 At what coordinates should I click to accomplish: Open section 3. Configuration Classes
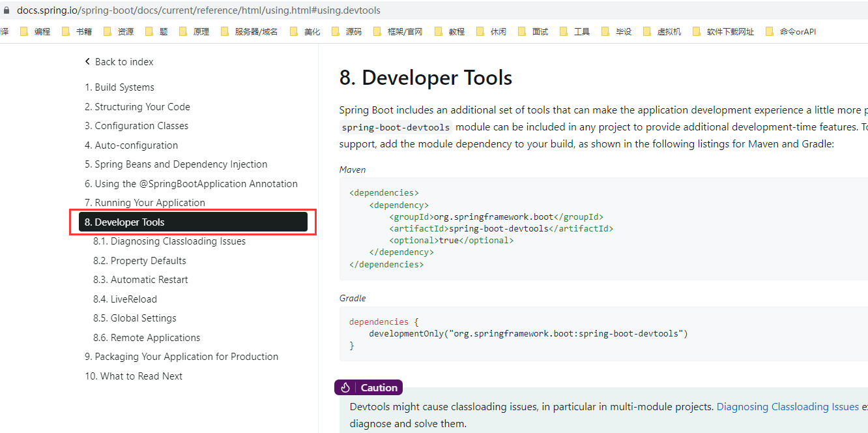coord(136,126)
